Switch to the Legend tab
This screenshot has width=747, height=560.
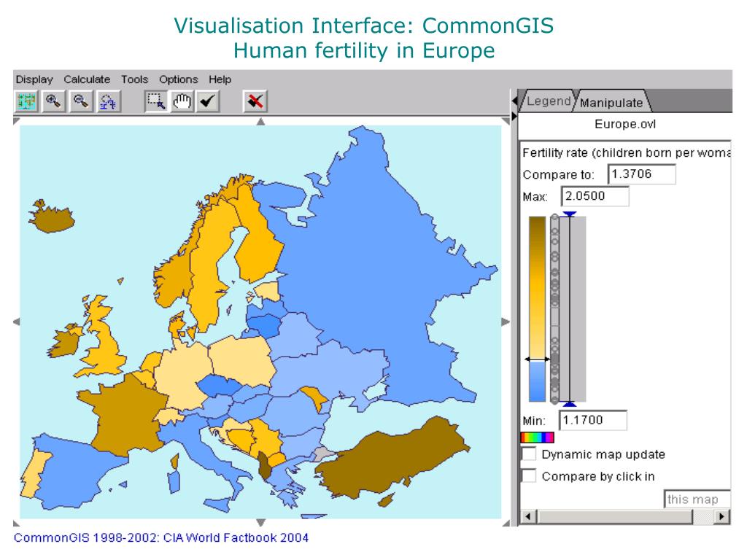[548, 101]
